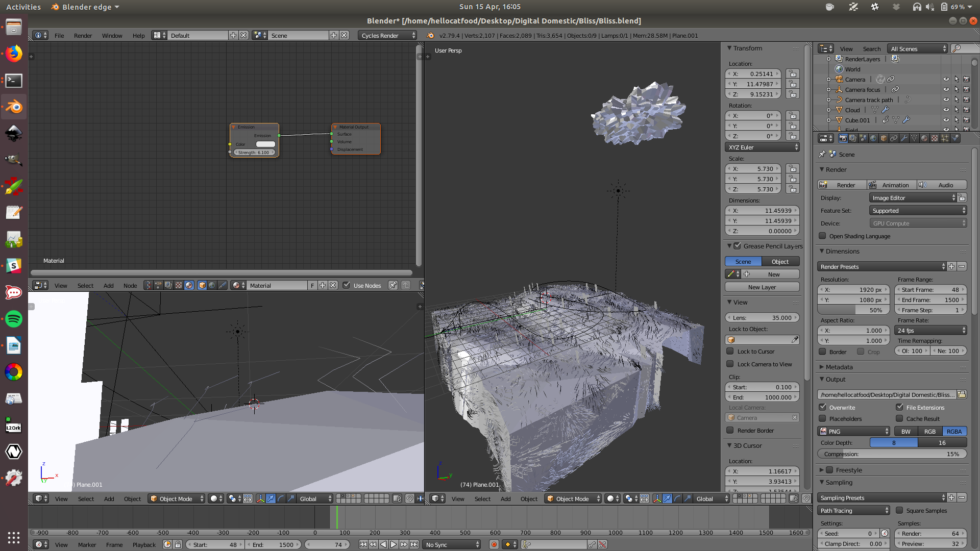The image size is (980, 551).
Task: Open the Window menu
Action: 112,35
